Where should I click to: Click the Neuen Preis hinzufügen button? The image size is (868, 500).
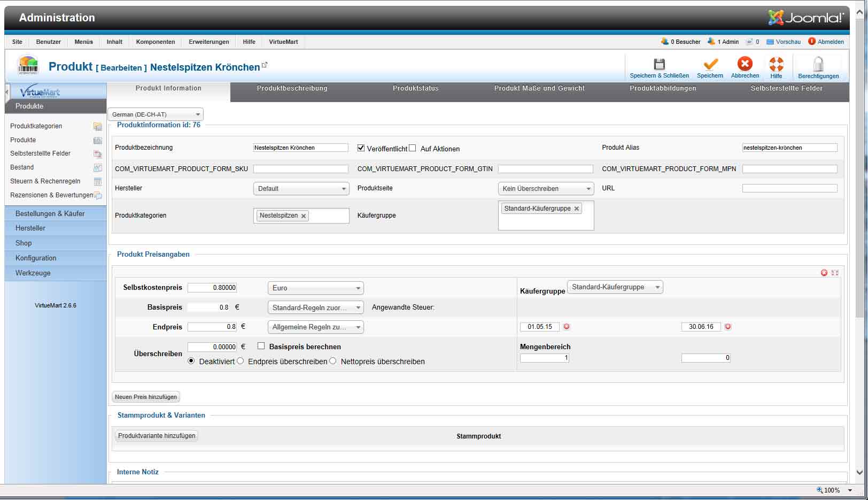click(x=146, y=397)
